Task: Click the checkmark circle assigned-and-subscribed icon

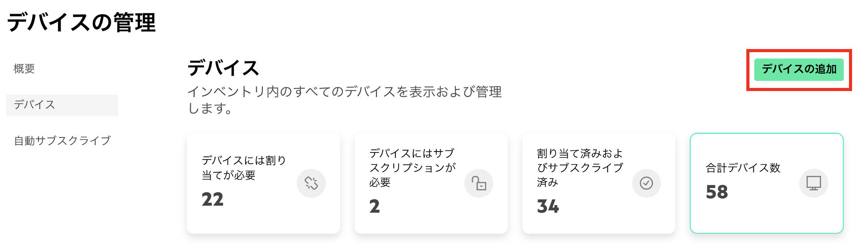Action: [x=646, y=183]
